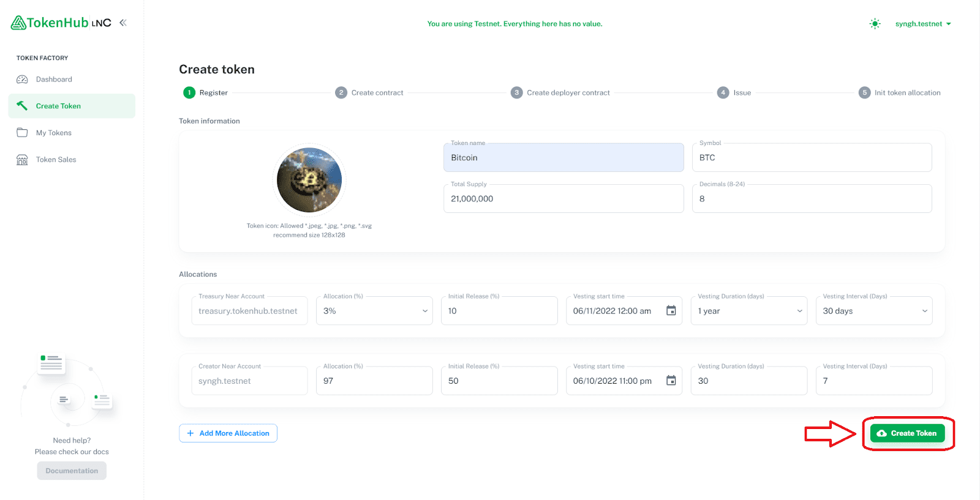
Task: Click treasury Initial Release field with 10
Action: [499, 311]
